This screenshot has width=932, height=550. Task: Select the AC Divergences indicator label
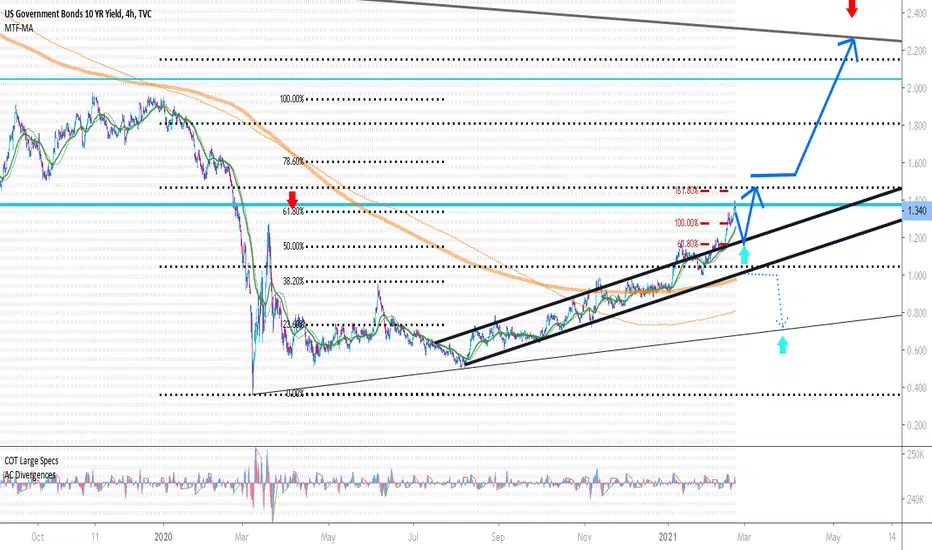(30, 475)
